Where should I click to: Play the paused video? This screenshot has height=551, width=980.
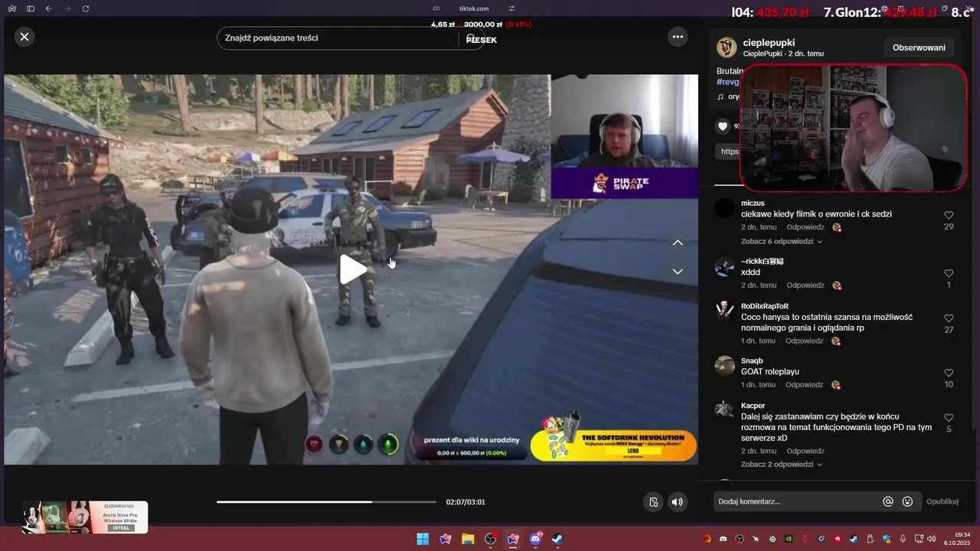tap(352, 269)
